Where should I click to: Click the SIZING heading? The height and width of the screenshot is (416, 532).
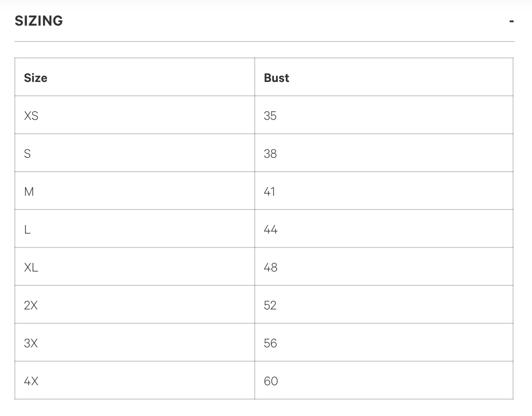point(39,21)
